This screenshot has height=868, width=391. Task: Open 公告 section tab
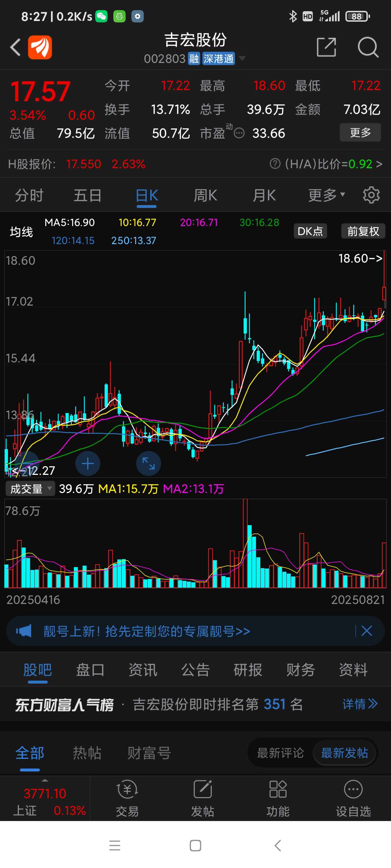[195, 670]
